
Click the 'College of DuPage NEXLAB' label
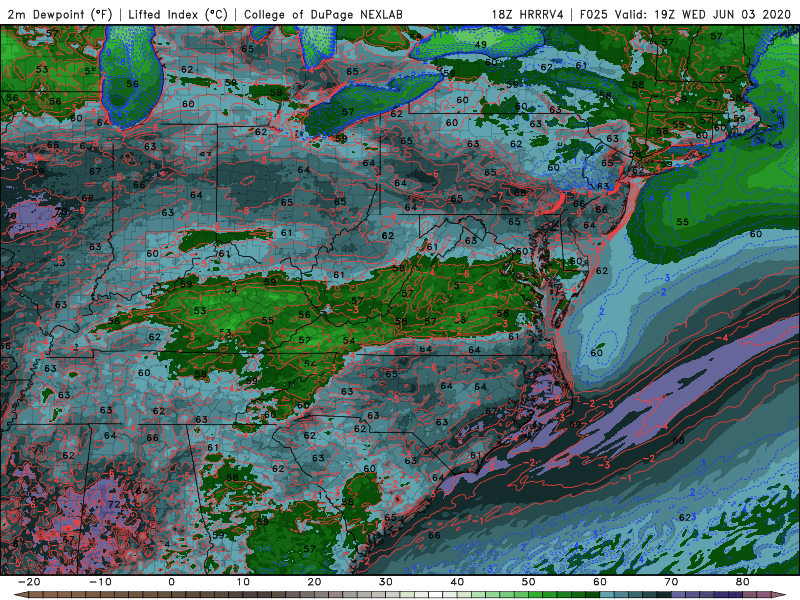(323, 14)
